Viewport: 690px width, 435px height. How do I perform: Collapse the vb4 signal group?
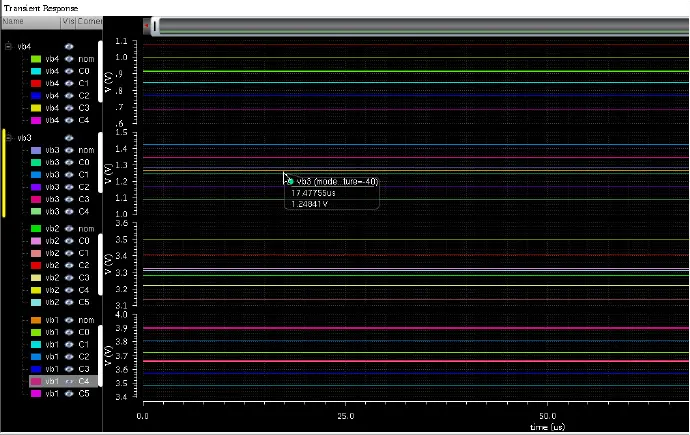8,46
